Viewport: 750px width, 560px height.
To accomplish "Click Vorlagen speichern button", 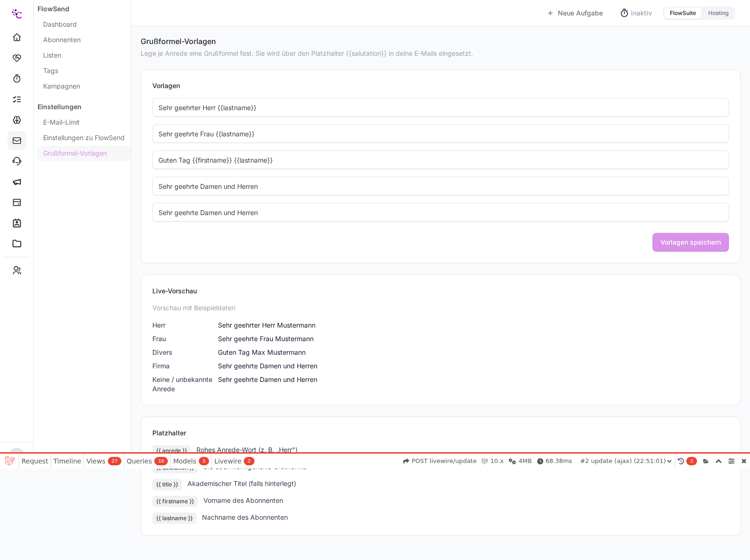I will click(690, 242).
